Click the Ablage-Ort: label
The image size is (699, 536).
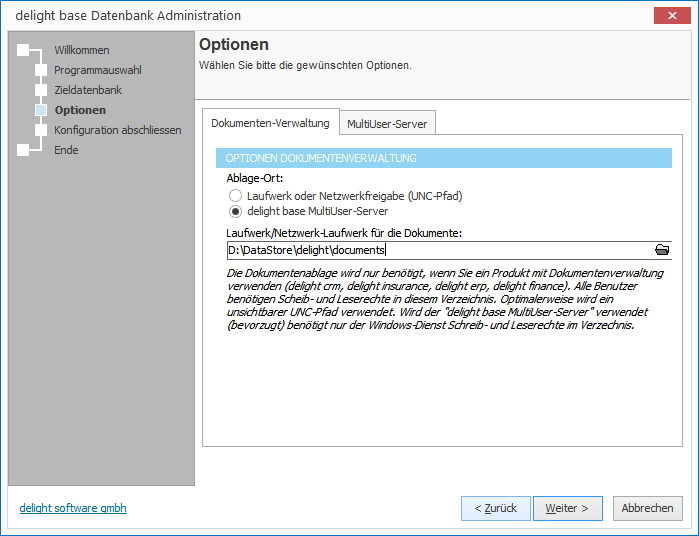click(255, 178)
